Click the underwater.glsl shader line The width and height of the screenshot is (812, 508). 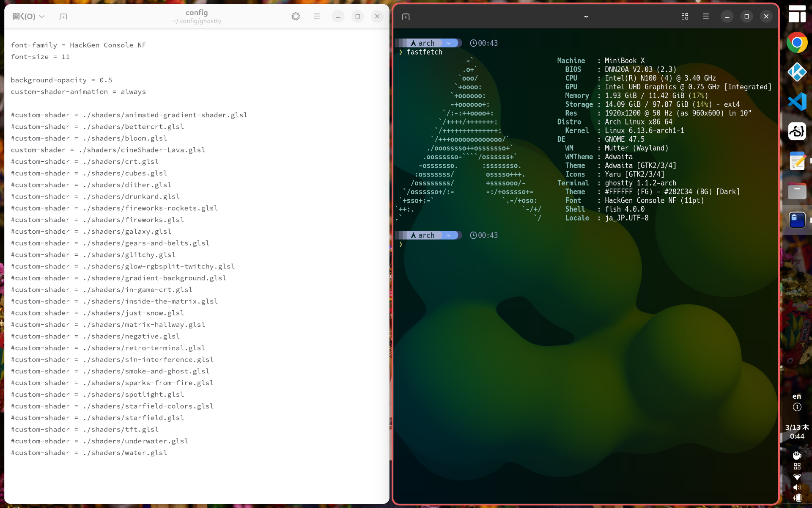pyautogui.click(x=99, y=441)
